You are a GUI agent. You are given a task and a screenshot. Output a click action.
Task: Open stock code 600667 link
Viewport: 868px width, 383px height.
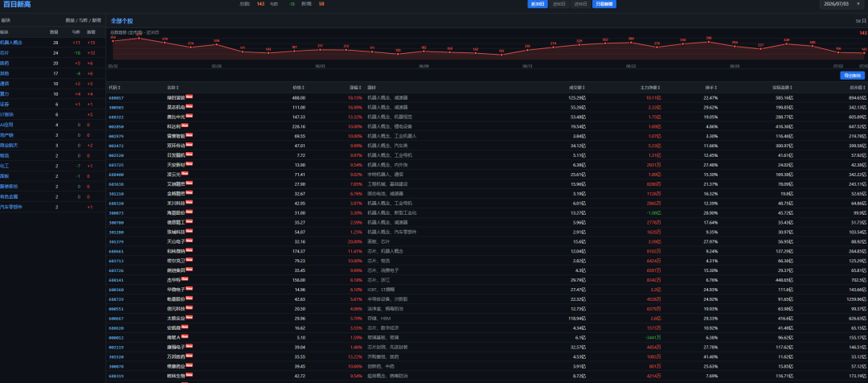pos(117,318)
